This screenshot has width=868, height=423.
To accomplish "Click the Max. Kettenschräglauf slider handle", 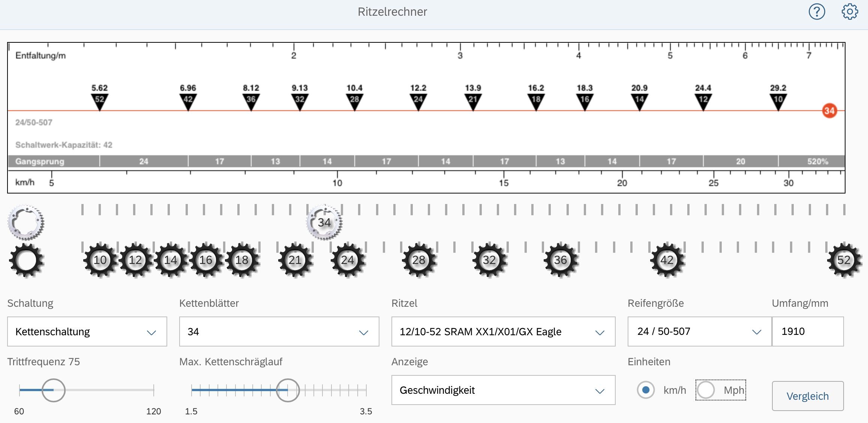I will [x=288, y=390].
